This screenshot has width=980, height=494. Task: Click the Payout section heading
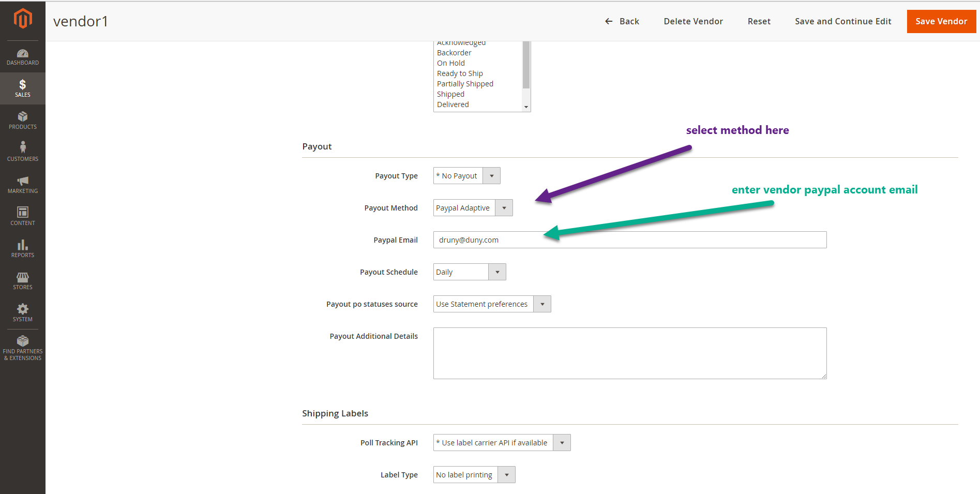click(x=317, y=146)
